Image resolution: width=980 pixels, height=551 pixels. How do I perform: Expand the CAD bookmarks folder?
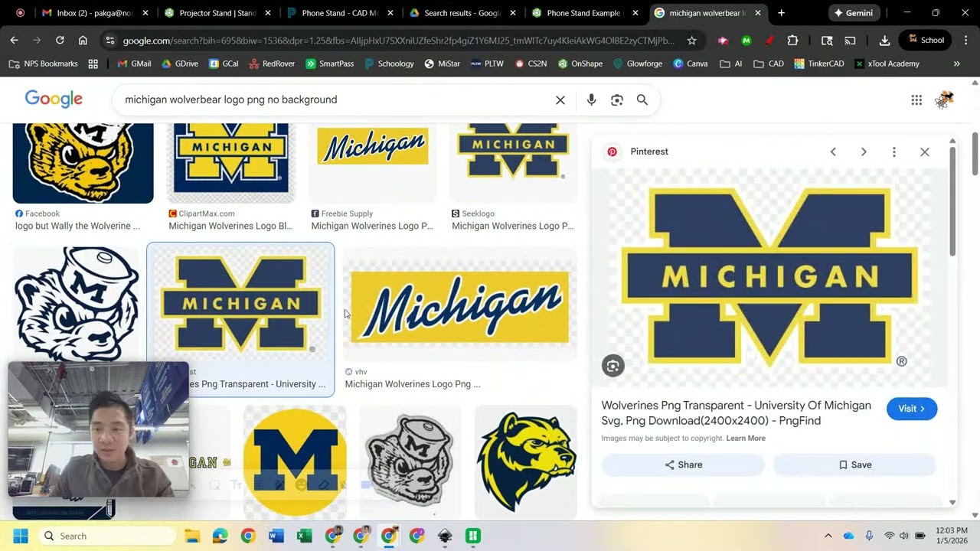click(x=768, y=64)
